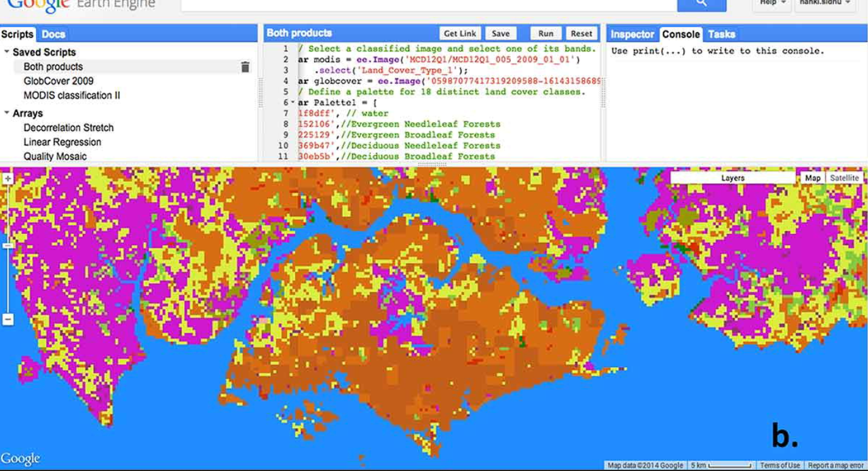Open the Decorrelation Stretch example
868x471 pixels.
[x=69, y=128]
